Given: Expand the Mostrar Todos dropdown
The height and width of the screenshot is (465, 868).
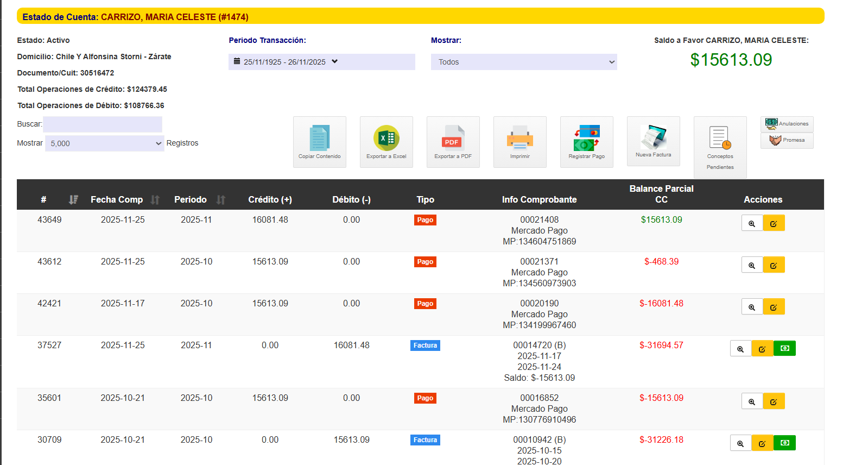Looking at the screenshot, I should 524,62.
